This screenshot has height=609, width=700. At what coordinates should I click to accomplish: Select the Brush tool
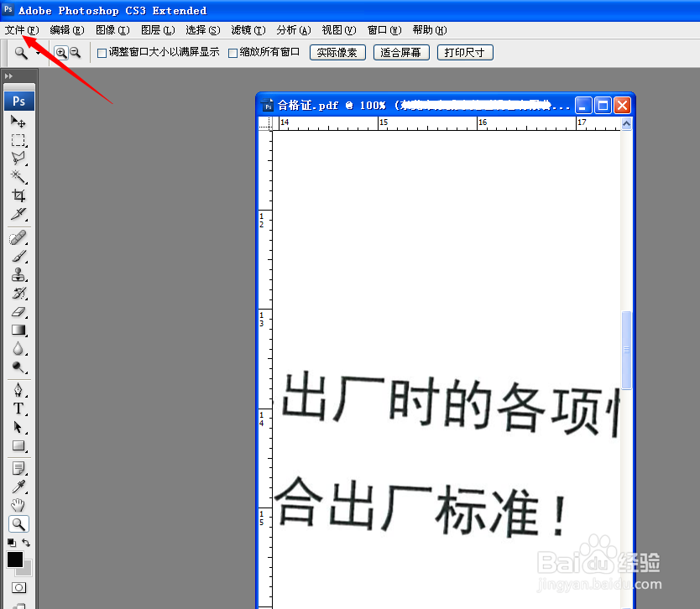18,254
